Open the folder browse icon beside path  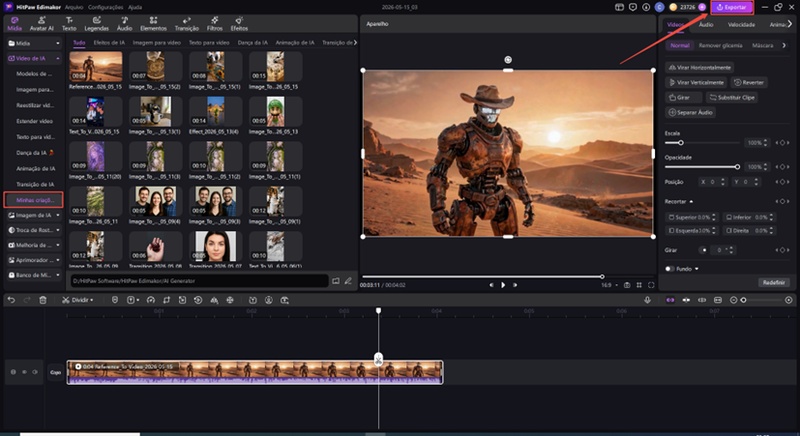(336, 281)
